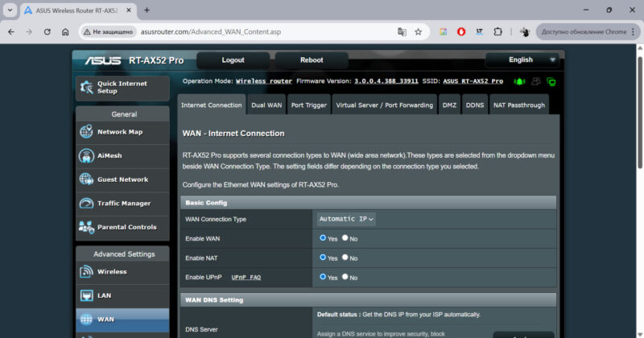This screenshot has height=338, width=644.
Task: Click the connected users status icon
Action: click(536, 81)
